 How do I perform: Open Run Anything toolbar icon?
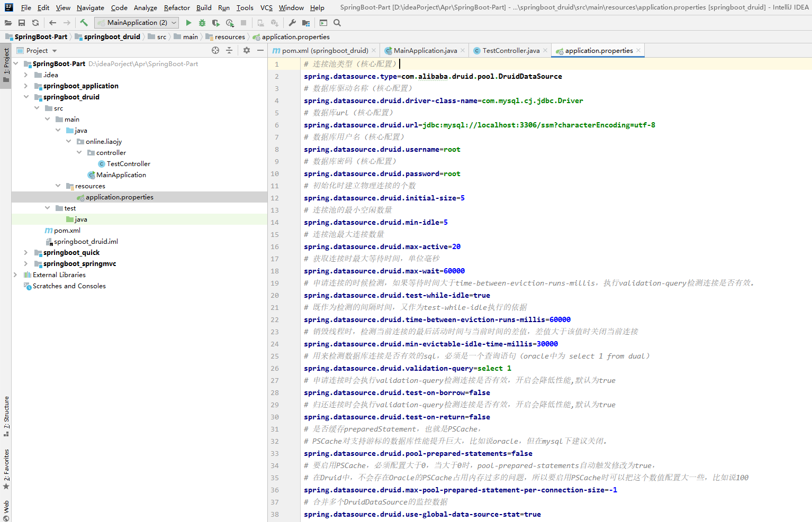[323, 23]
